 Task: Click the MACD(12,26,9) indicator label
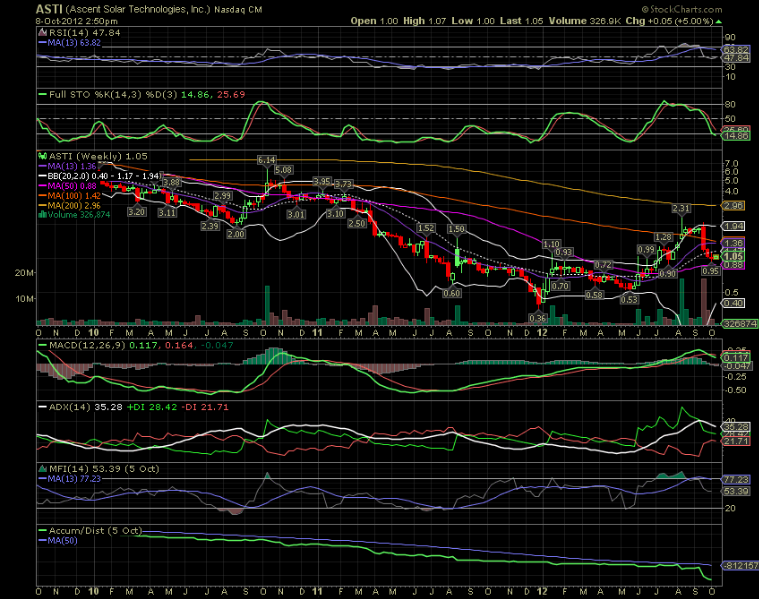[x=87, y=345]
